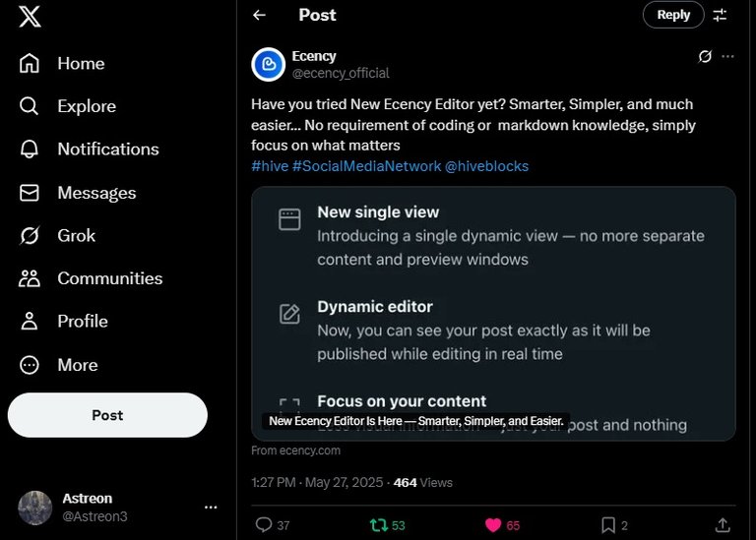Undo the repost via the green icon

click(x=379, y=525)
